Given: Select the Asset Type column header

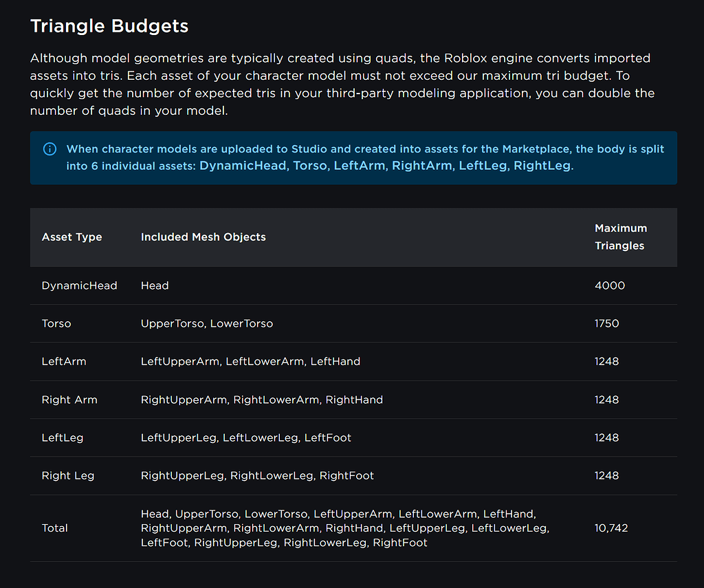Looking at the screenshot, I should click(x=71, y=237).
